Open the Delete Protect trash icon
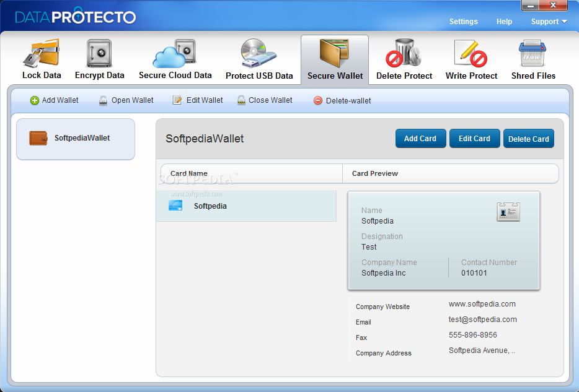This screenshot has width=579, height=392. click(x=404, y=53)
